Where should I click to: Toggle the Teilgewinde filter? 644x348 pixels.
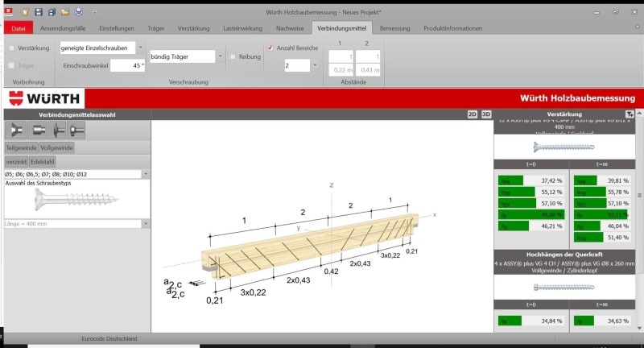click(22, 147)
